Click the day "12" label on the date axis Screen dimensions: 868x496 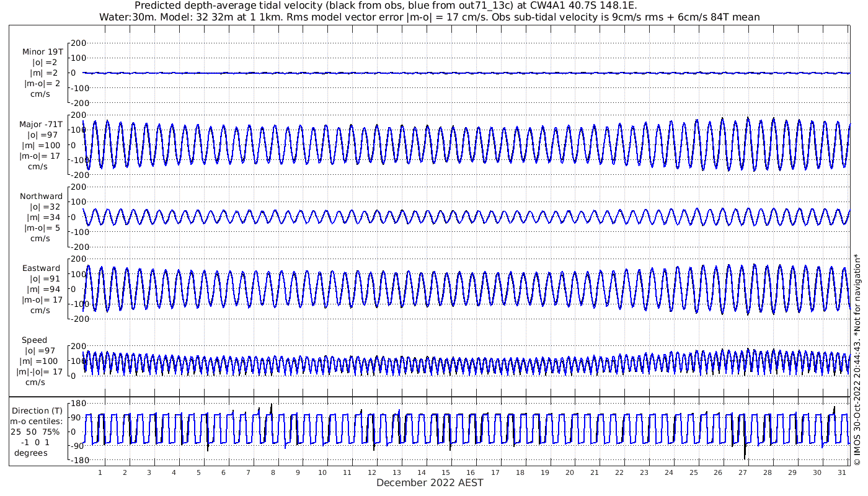(371, 472)
